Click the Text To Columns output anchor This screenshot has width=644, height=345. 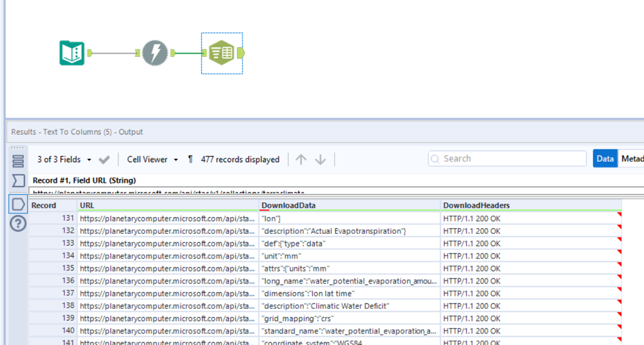(241, 53)
